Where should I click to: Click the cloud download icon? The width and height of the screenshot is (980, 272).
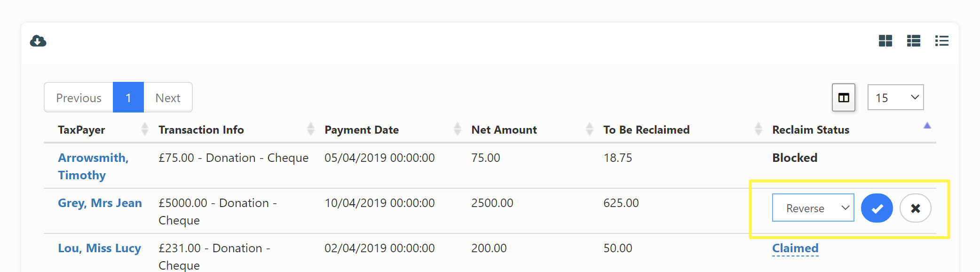tap(38, 41)
